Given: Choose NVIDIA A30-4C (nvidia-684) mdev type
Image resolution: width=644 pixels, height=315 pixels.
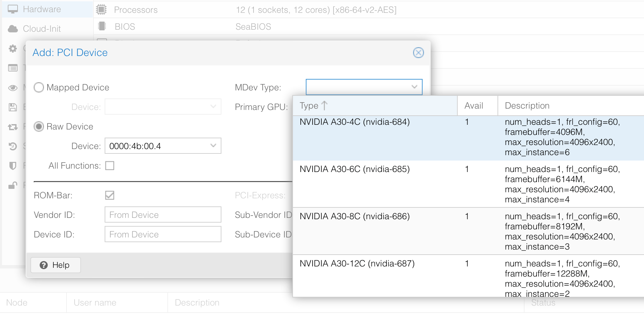Looking at the screenshot, I should click(468, 138).
